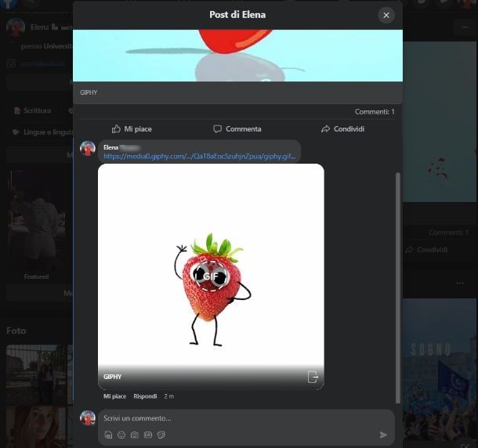Click the open-external icon on GIPHY card

(313, 377)
